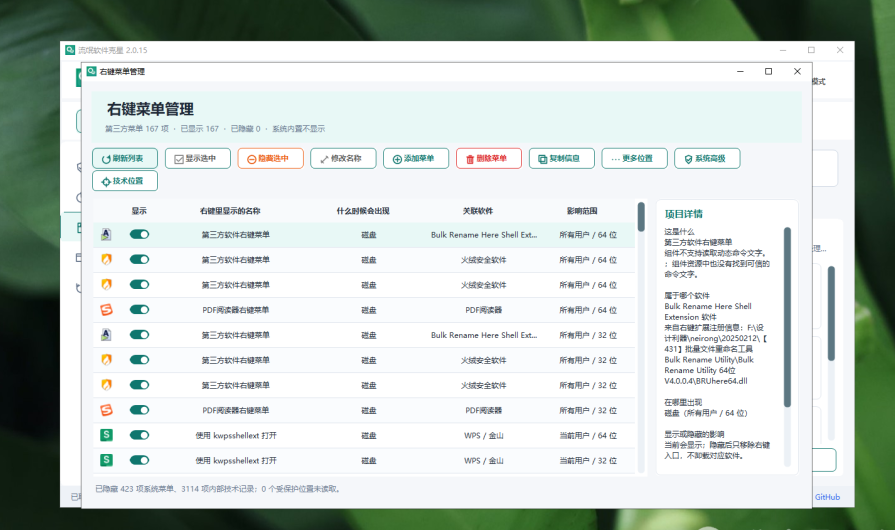
Task: Click the 第三方菜单 167 项 summary text
Action: (x=137, y=129)
